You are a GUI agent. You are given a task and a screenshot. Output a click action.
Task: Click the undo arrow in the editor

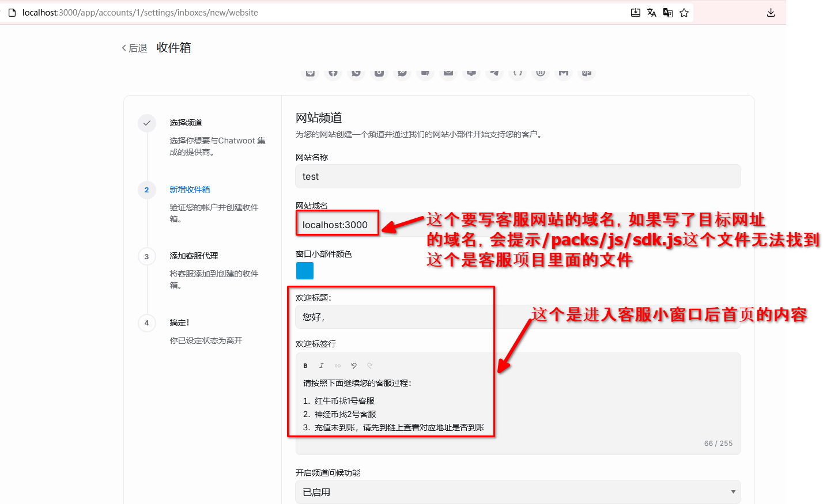(x=354, y=366)
